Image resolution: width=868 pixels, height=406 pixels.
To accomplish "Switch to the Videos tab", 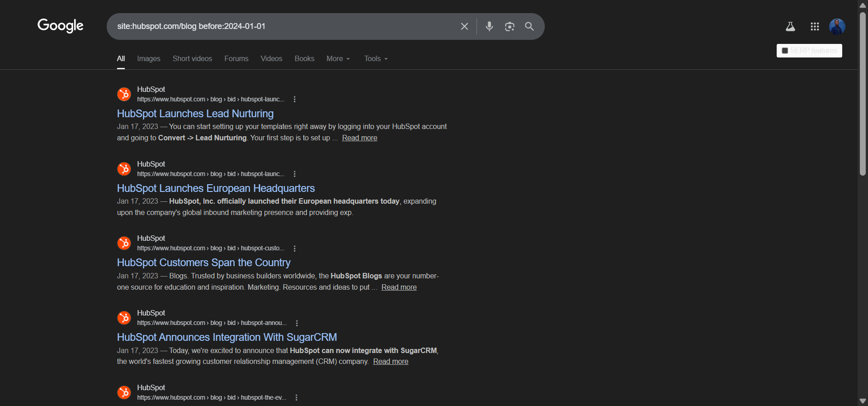I will [271, 58].
